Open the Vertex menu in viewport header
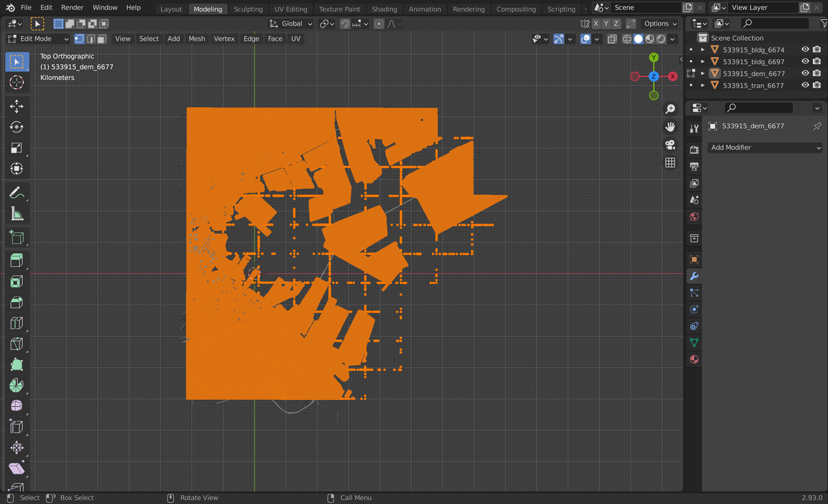 click(x=224, y=39)
